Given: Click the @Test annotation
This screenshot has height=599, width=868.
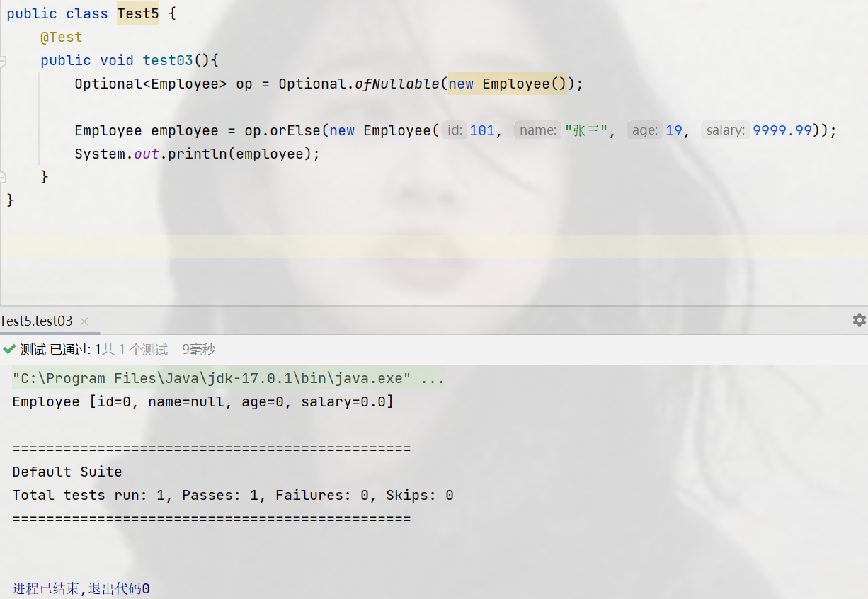Looking at the screenshot, I should tap(62, 38).
